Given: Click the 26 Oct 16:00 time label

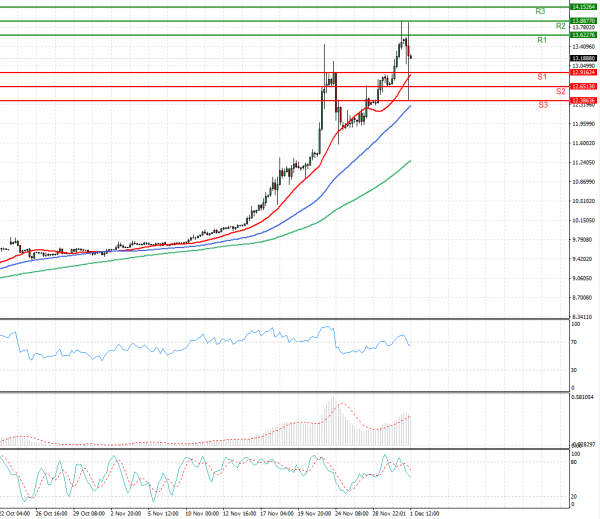Looking at the screenshot, I should [51, 514].
